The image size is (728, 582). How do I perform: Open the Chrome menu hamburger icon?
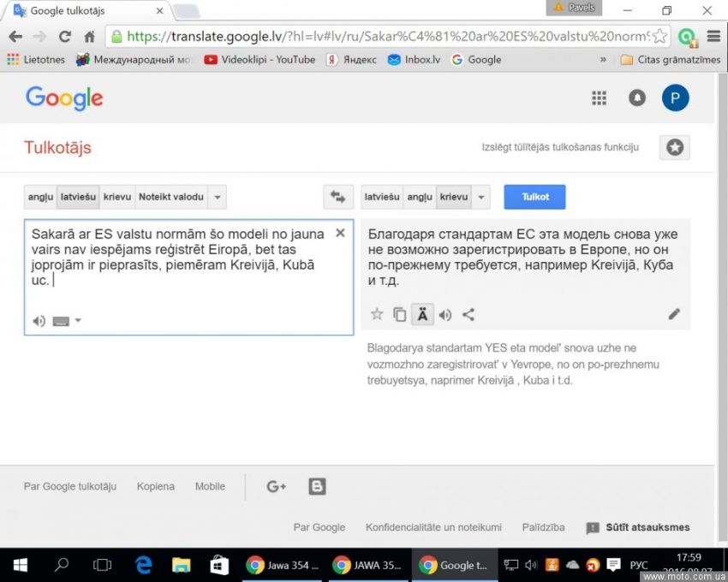[713, 36]
